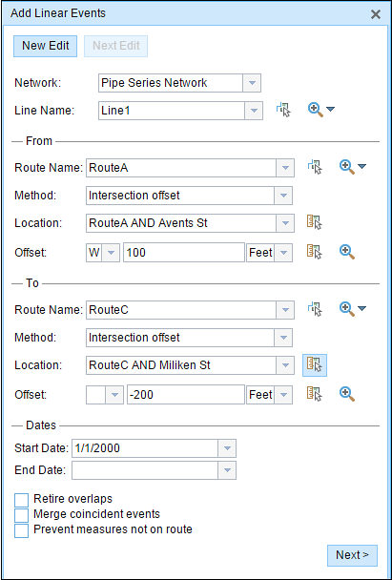Pick To Location on map highlighted icon

tap(315, 365)
